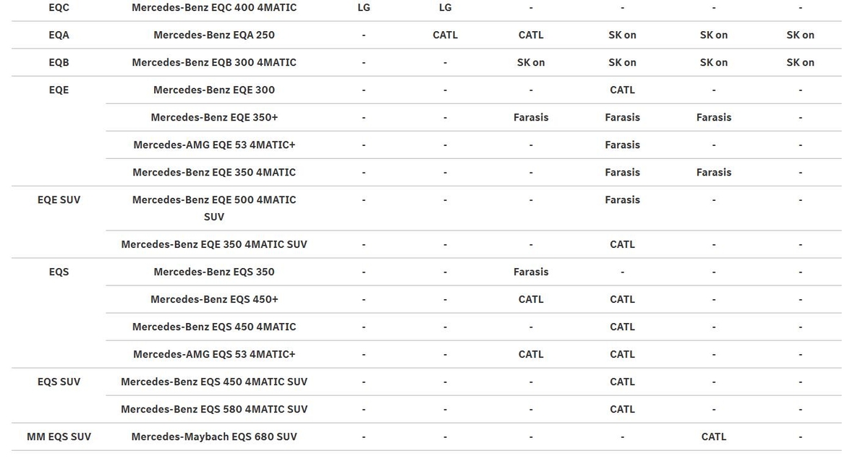Click CATL in the EQS 580 4MATIC SUV row
868x461 pixels.
tap(622, 409)
